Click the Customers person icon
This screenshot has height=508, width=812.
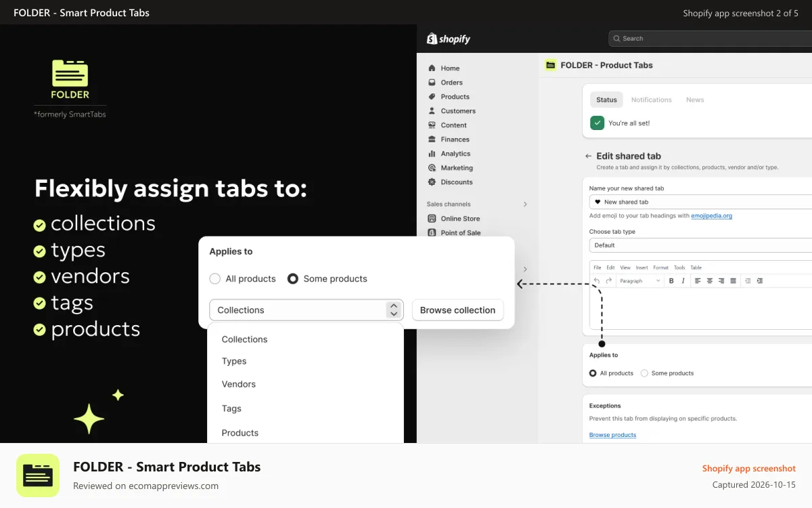pyautogui.click(x=432, y=111)
